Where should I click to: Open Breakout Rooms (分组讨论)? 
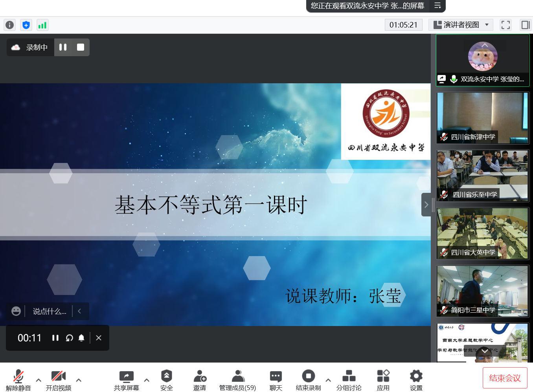point(349,380)
